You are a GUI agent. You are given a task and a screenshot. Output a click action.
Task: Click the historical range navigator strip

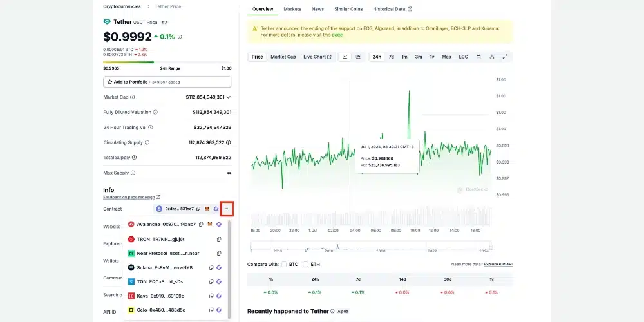(x=371, y=247)
